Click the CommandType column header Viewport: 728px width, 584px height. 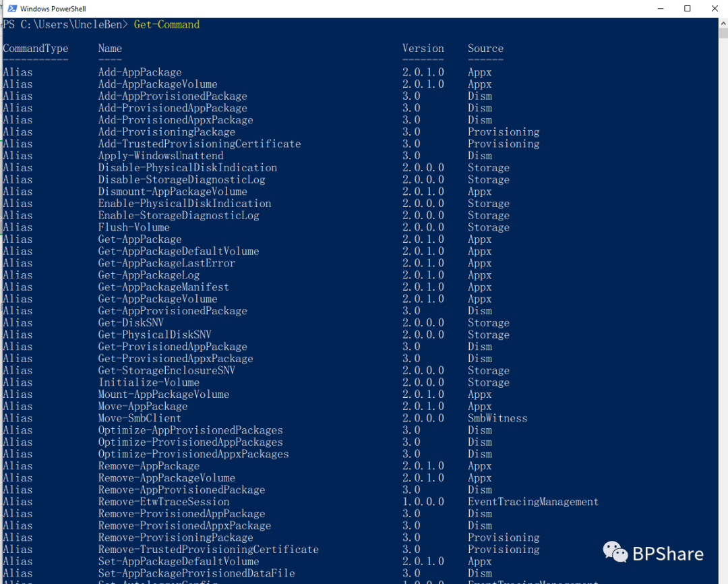click(x=35, y=49)
